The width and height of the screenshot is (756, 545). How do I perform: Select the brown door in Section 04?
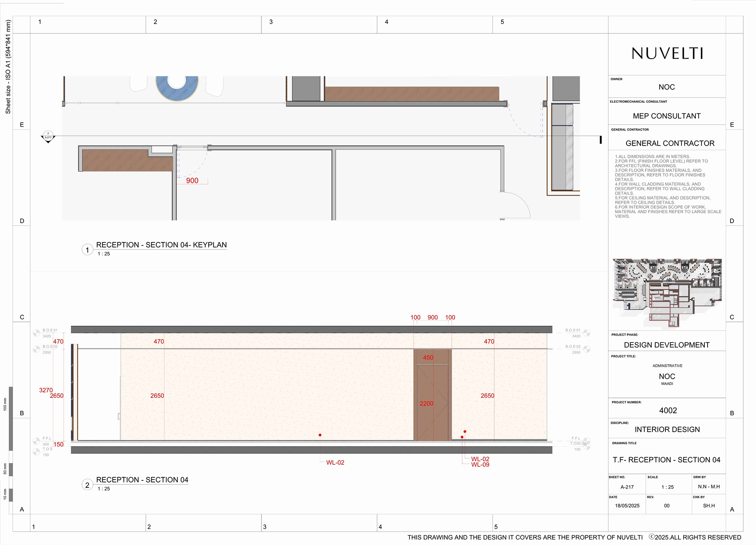pyautogui.click(x=433, y=395)
